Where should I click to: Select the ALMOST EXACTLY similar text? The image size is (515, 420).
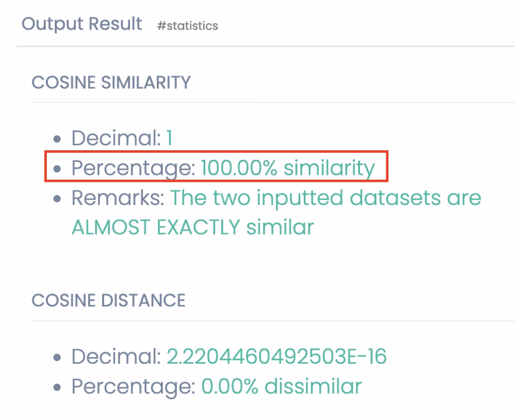click(193, 227)
